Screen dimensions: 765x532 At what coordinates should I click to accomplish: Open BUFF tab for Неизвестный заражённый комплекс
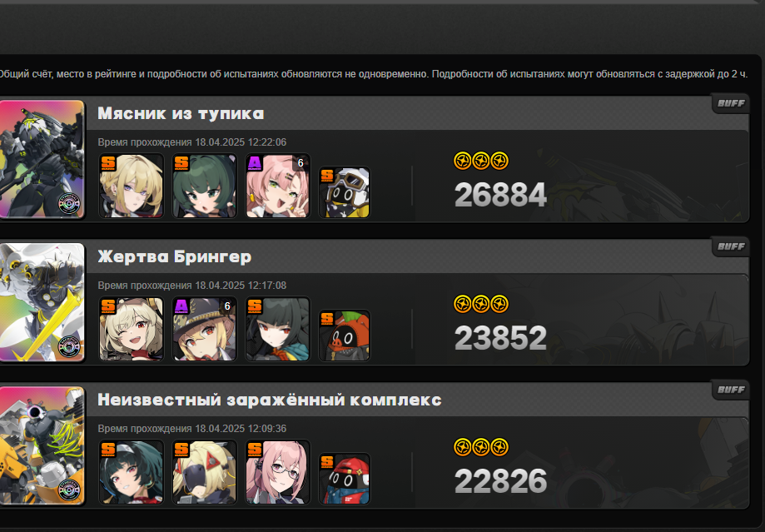(730, 390)
